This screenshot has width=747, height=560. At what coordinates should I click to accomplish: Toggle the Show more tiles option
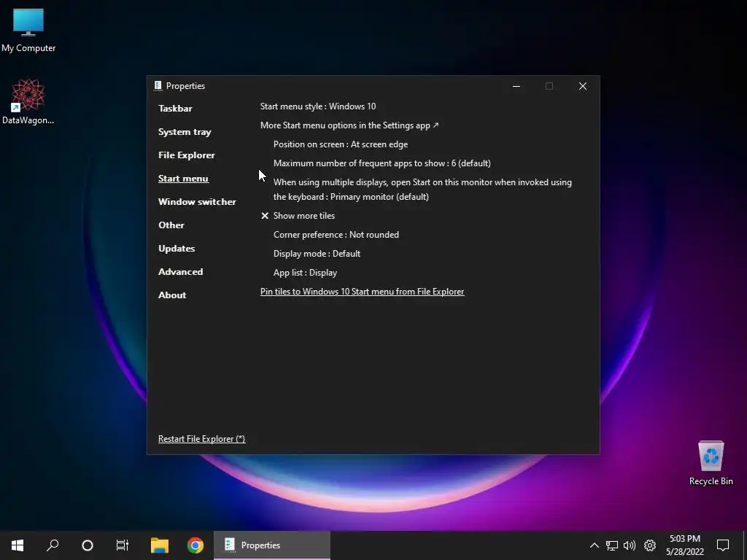coord(298,216)
